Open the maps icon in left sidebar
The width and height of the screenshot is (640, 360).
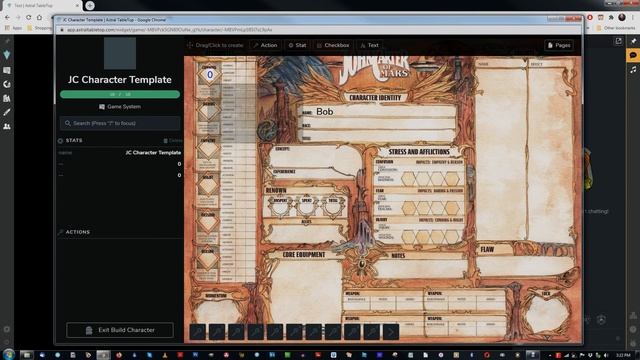[7, 98]
